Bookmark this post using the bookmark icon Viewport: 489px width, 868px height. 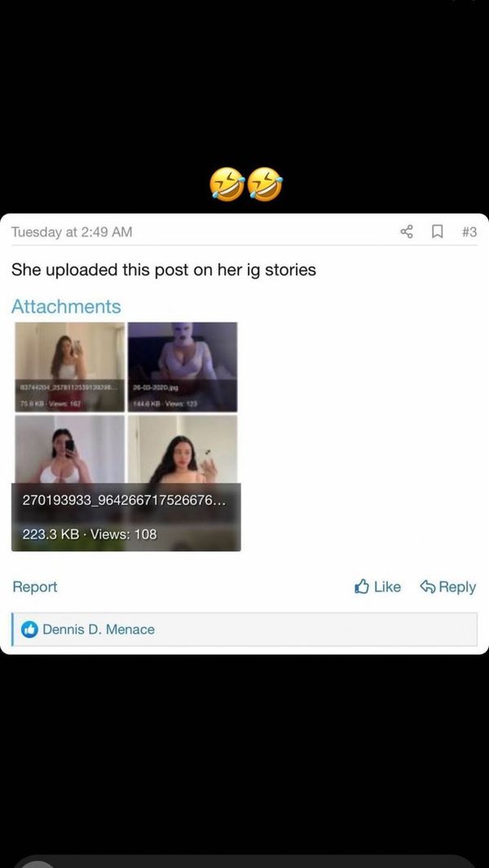(x=438, y=231)
